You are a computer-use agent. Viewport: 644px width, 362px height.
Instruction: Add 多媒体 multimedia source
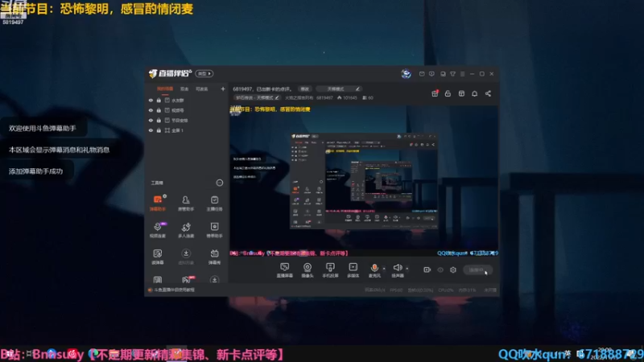click(x=353, y=270)
